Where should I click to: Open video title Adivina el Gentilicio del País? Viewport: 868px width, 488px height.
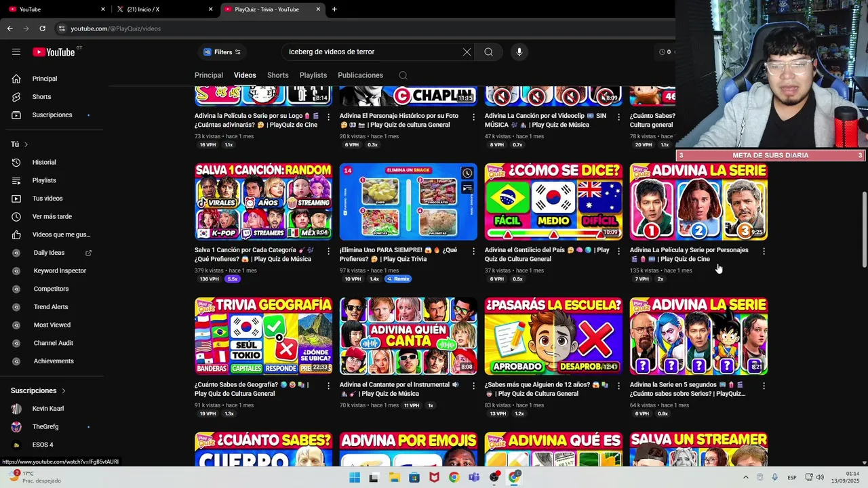pos(547,255)
